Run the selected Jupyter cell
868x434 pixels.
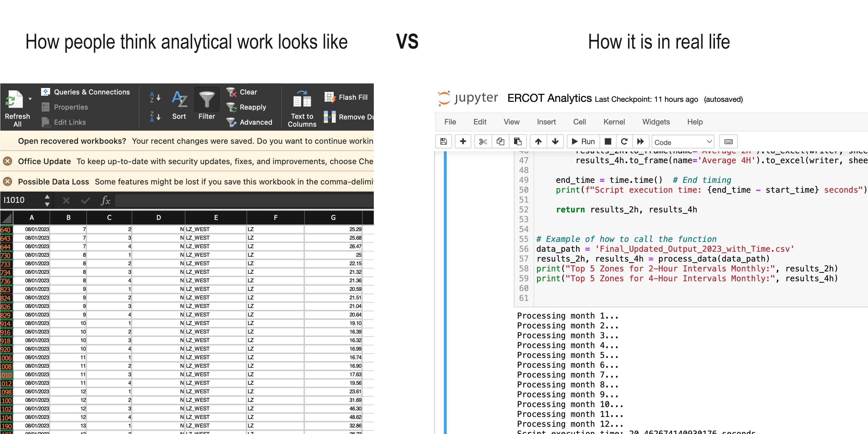coord(583,141)
